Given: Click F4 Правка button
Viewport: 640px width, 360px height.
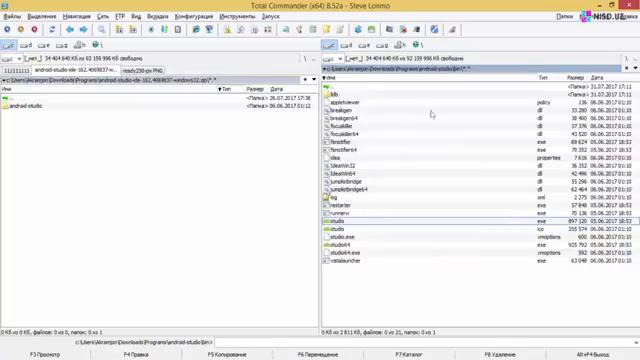Looking at the screenshot, I should 136,355.
